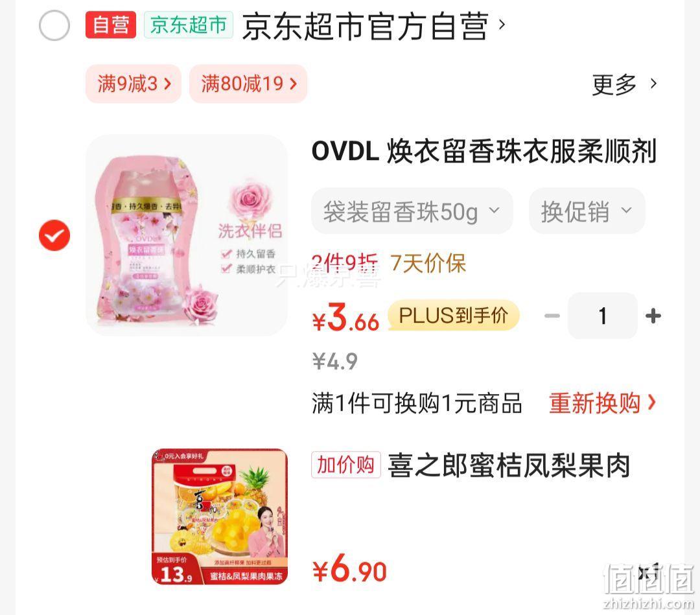Tap the quantity field showing 1
This screenshot has width=700, height=615.
pyautogui.click(x=603, y=316)
